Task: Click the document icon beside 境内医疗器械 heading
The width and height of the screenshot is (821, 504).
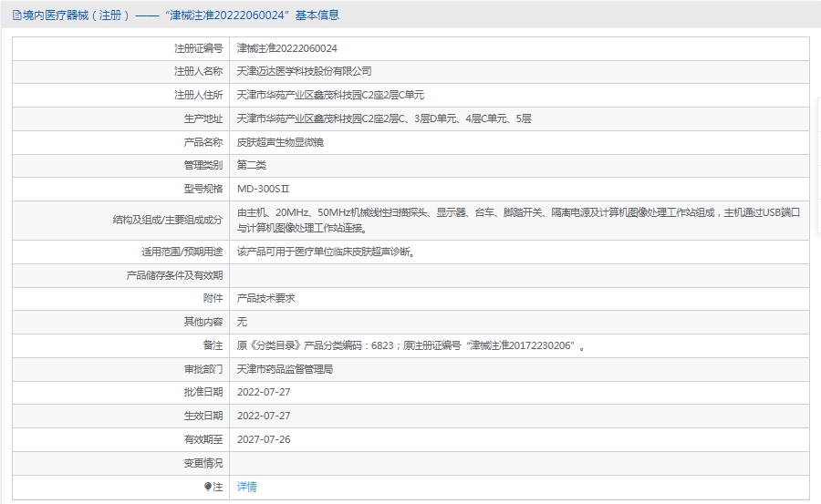Action: pyautogui.click(x=16, y=15)
